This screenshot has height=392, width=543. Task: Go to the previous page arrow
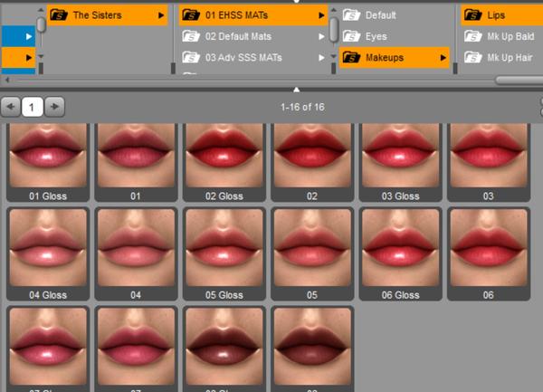(x=11, y=107)
